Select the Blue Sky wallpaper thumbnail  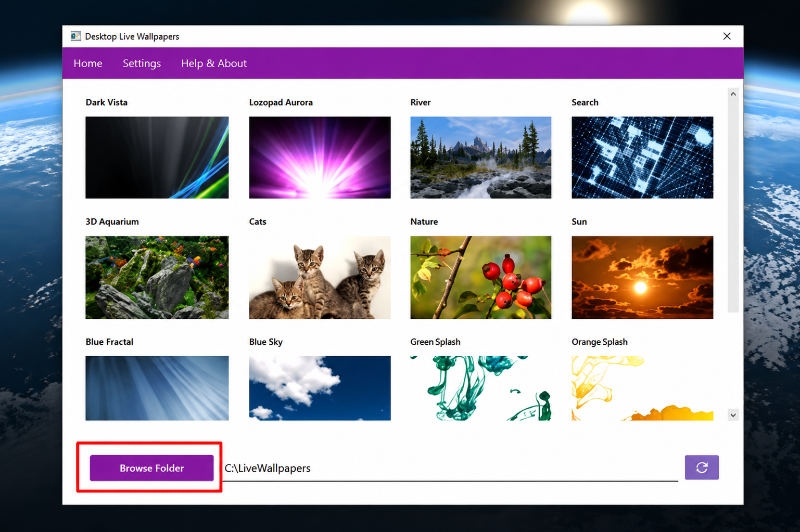point(320,388)
